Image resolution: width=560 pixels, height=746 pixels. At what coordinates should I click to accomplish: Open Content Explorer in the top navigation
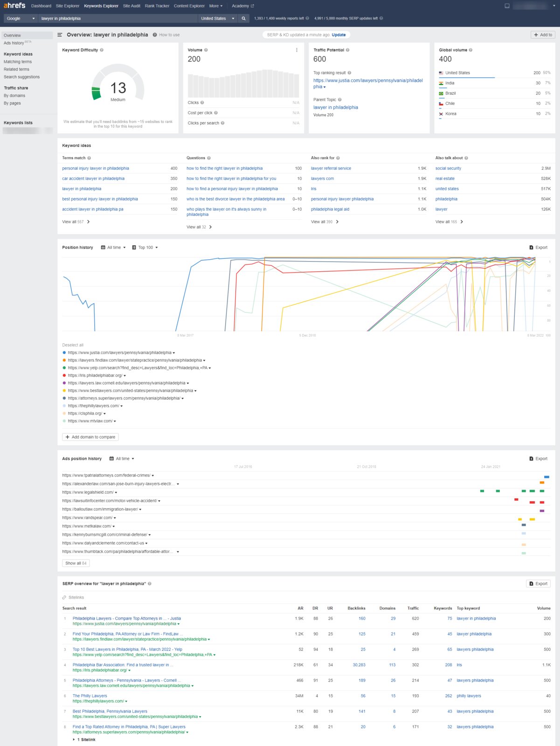189,6
